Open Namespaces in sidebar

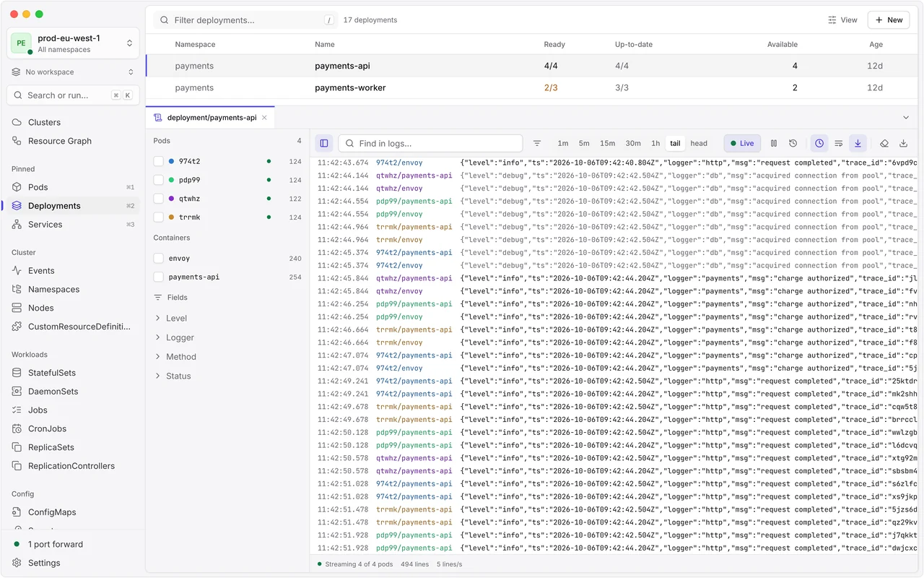click(73, 289)
